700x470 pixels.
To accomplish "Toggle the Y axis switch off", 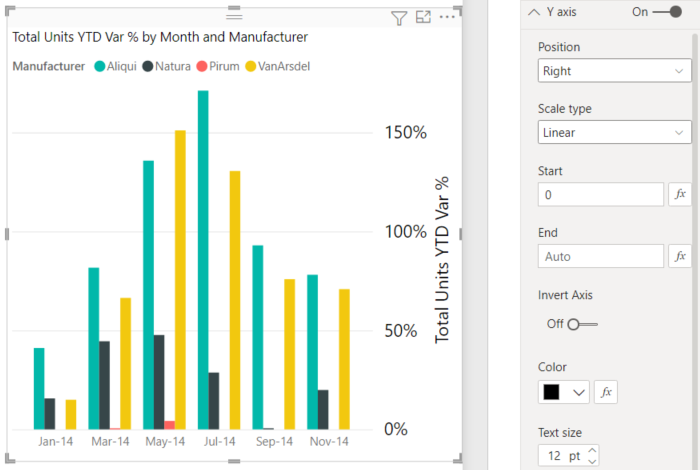I will (667, 12).
